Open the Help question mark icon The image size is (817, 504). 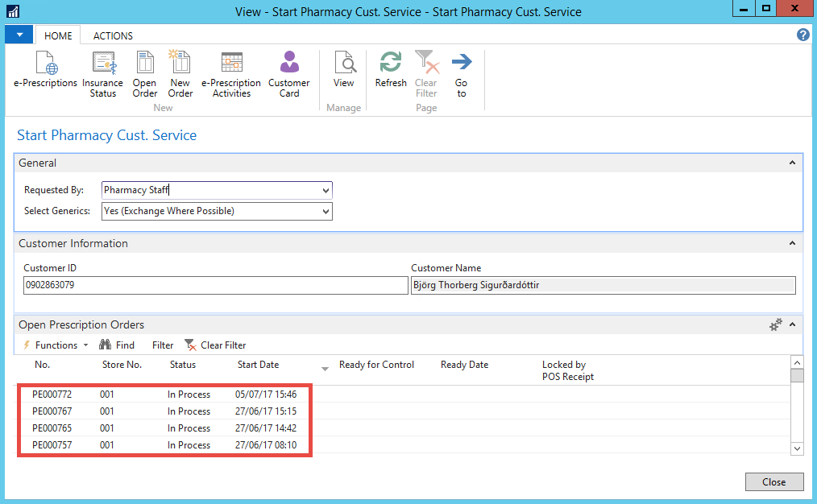pyautogui.click(x=802, y=35)
